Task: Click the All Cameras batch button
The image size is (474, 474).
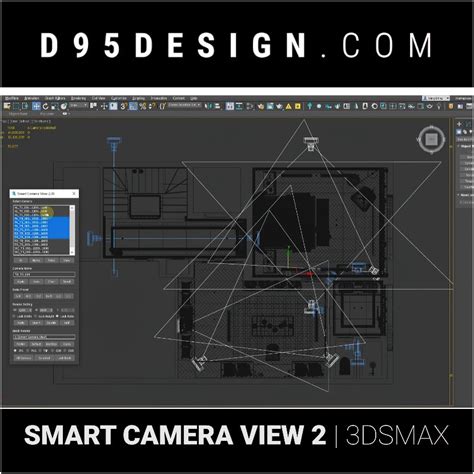Action: [23, 358]
